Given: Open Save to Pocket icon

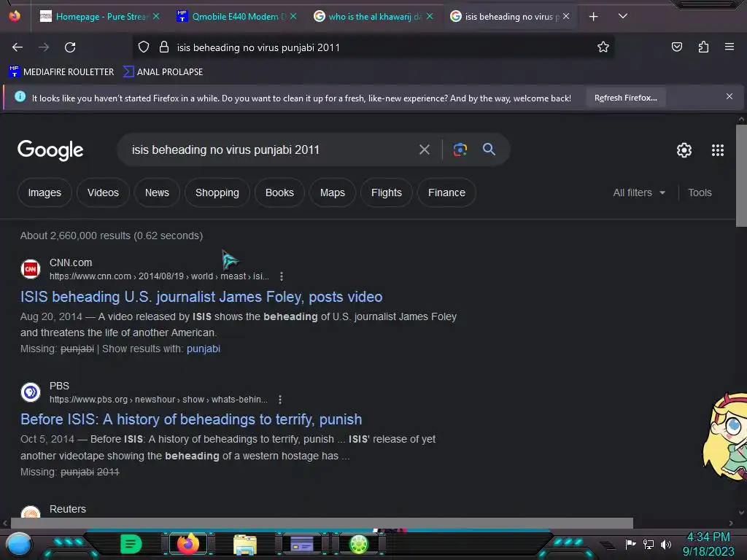Looking at the screenshot, I should [x=676, y=47].
